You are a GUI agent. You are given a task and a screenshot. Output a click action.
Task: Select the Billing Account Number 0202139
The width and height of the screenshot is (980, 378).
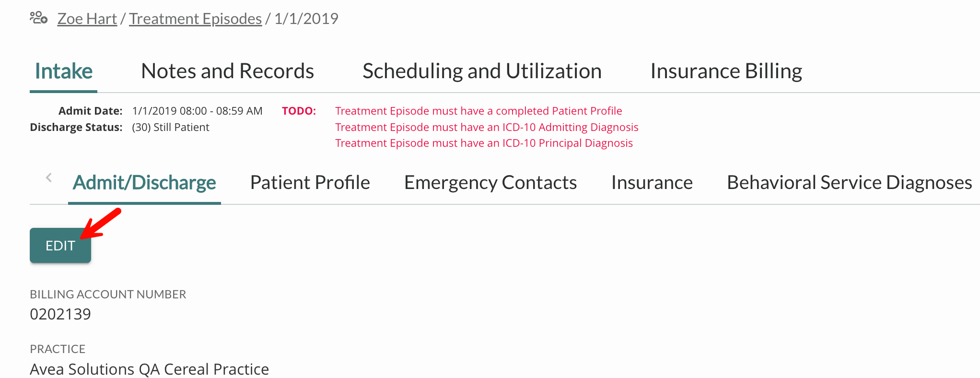point(60,314)
